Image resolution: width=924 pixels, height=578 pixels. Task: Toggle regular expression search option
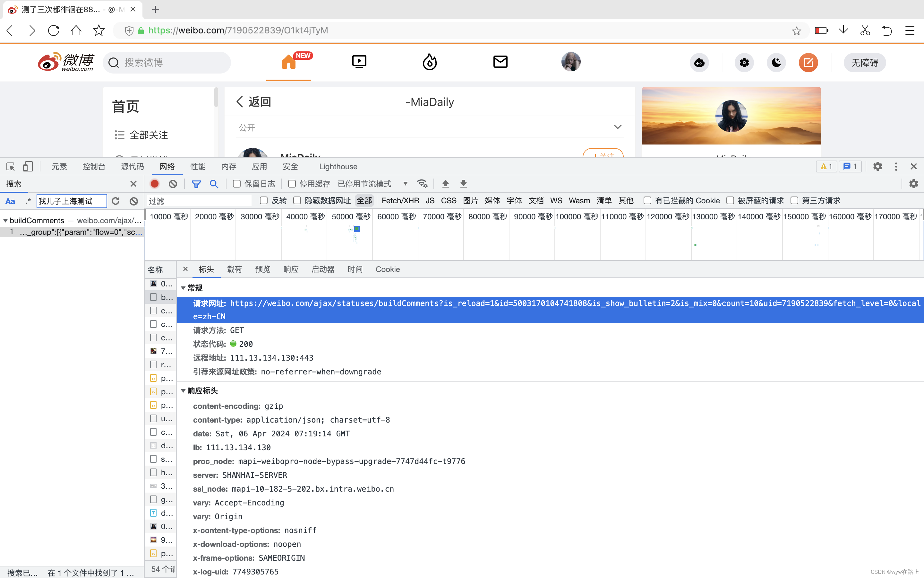pyautogui.click(x=28, y=201)
